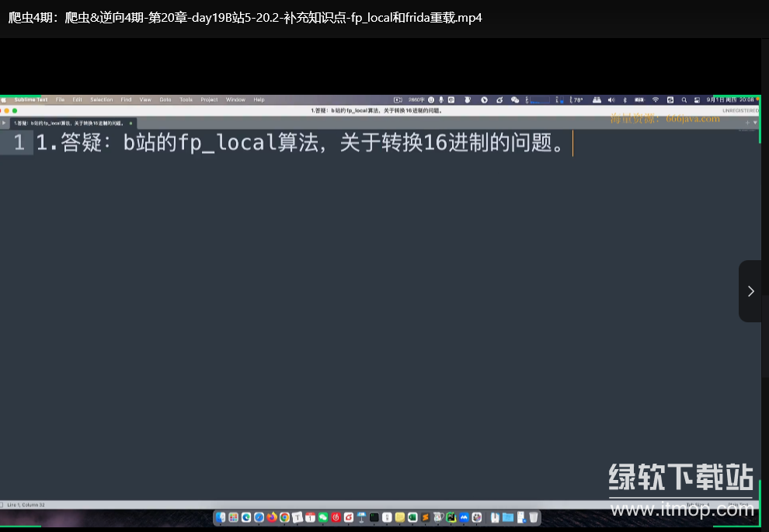Toggle the Bluetooth menu bar icon
The image size is (769, 532).
(x=625, y=99)
